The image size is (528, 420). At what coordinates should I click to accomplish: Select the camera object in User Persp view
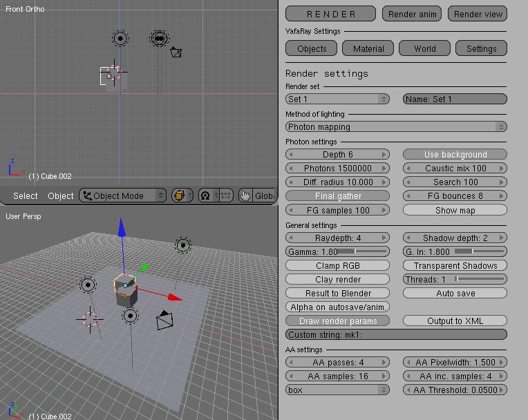tap(165, 321)
